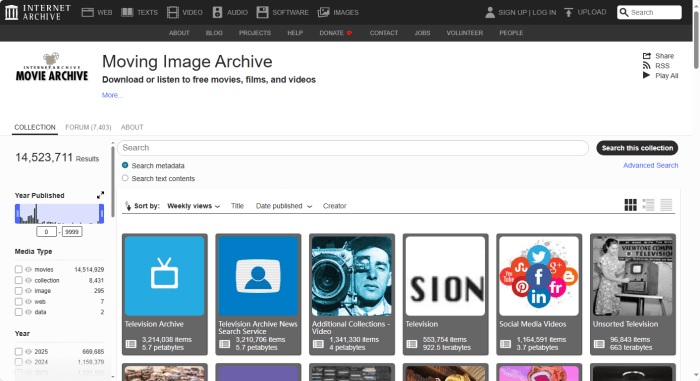
Task: Click the left year range slider handle
Action: tap(17, 214)
